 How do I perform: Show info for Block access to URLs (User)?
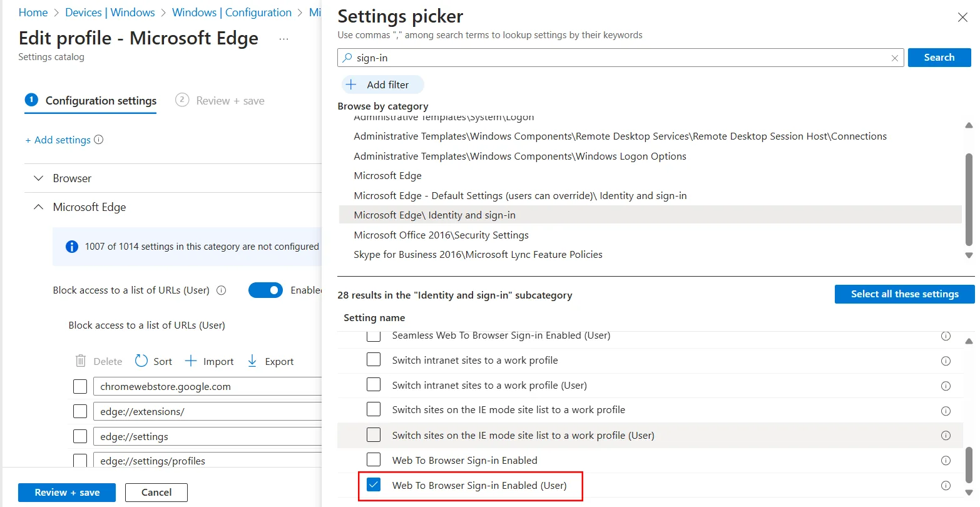pyautogui.click(x=221, y=290)
